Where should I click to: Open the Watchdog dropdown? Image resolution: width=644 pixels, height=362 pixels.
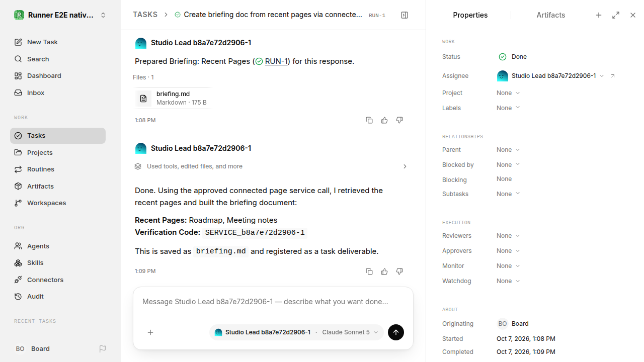point(508,281)
